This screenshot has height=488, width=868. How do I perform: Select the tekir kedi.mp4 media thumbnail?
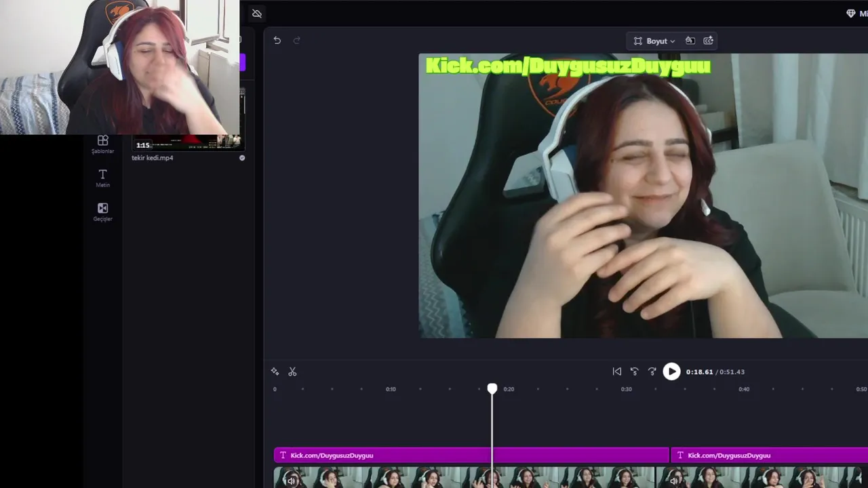point(188,141)
